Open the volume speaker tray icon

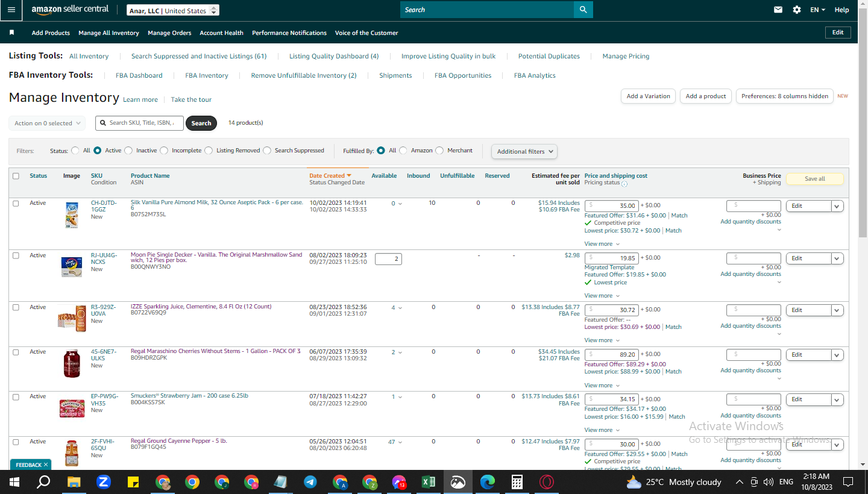click(768, 482)
